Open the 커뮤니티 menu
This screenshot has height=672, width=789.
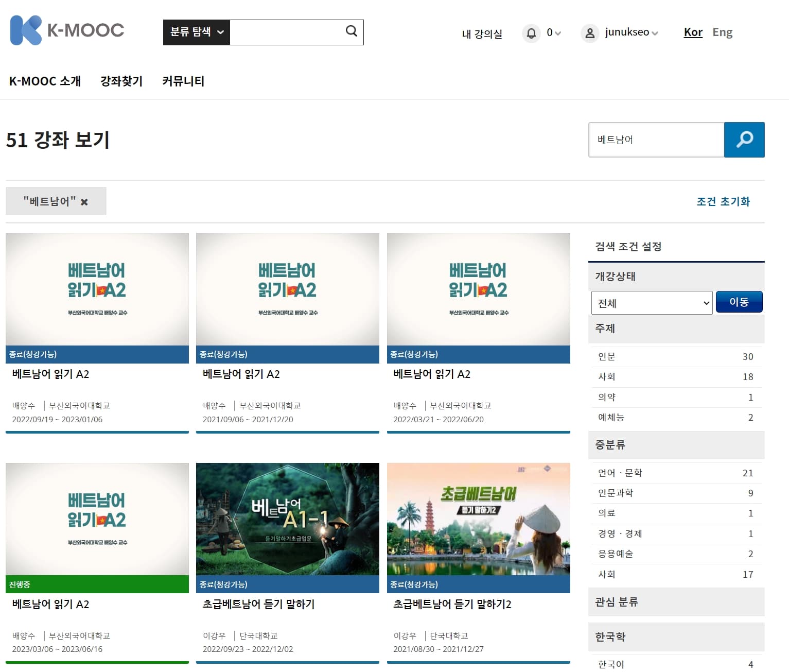click(183, 81)
